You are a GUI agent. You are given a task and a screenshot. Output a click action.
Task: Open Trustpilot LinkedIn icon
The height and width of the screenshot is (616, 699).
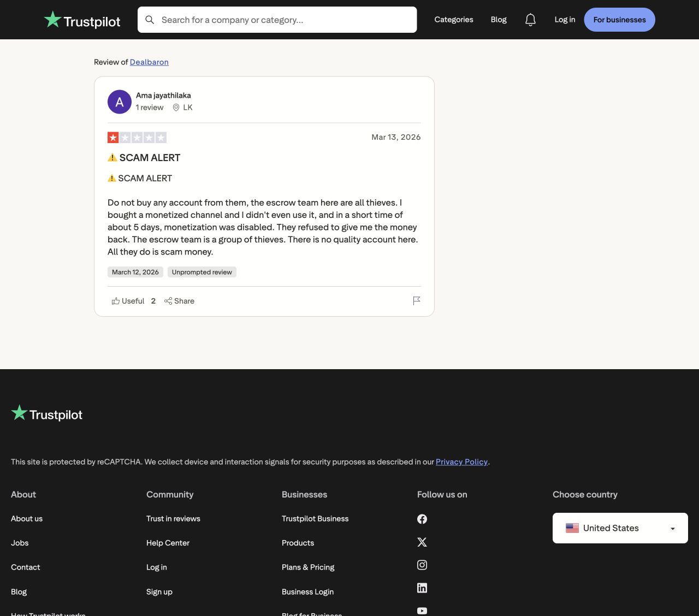[422, 588]
